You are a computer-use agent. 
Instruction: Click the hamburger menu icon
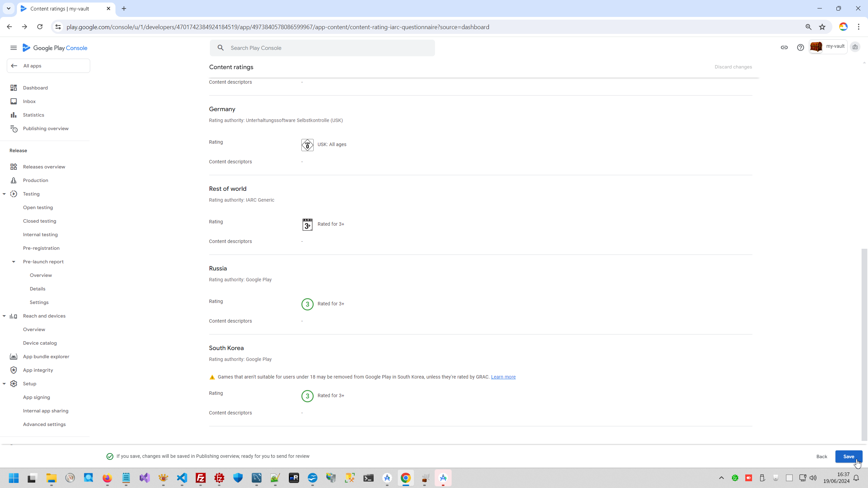[x=14, y=48]
